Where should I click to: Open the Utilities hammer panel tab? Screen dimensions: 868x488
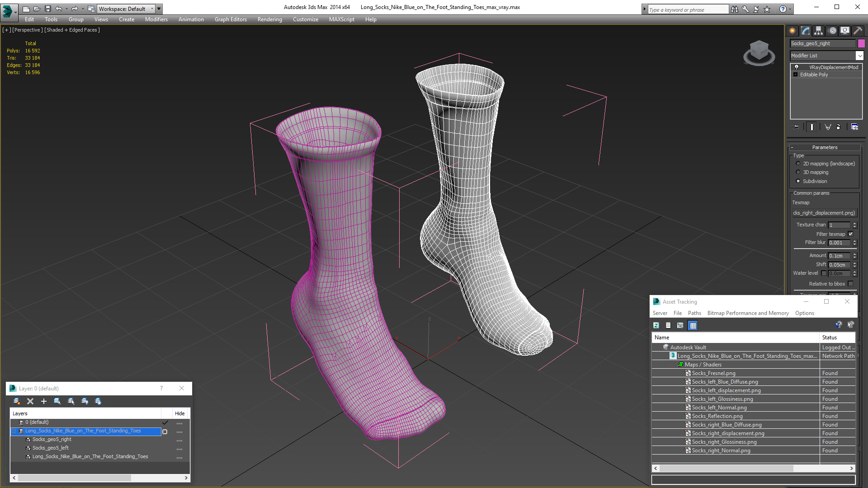pos(858,31)
